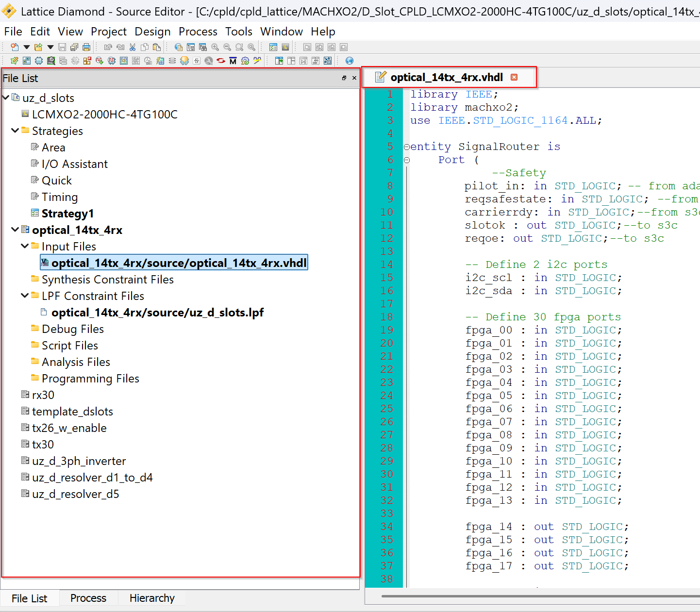Image resolution: width=700 pixels, height=612 pixels.
Task: Click the editor horizontal scrollbar
Action: pyautogui.click(x=534, y=596)
